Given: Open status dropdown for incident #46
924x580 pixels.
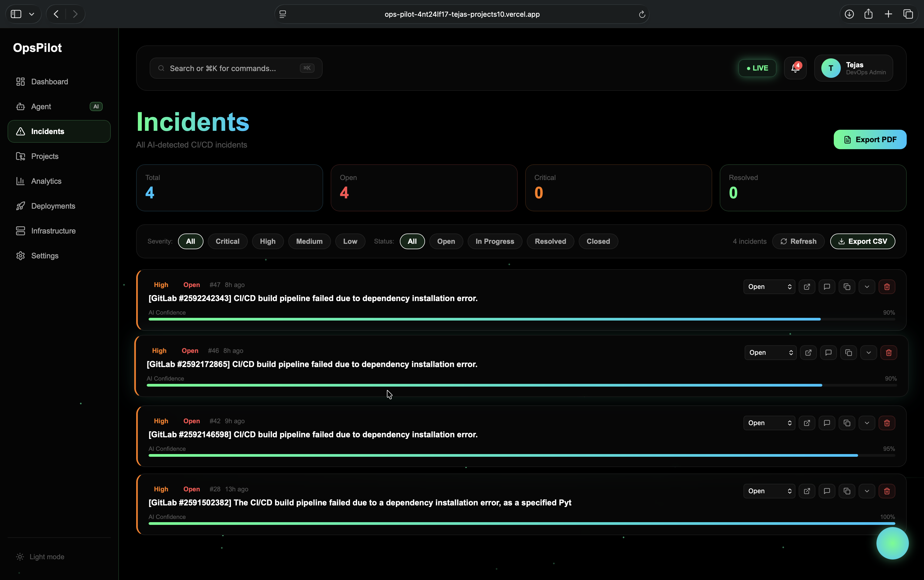Looking at the screenshot, I should click(770, 352).
